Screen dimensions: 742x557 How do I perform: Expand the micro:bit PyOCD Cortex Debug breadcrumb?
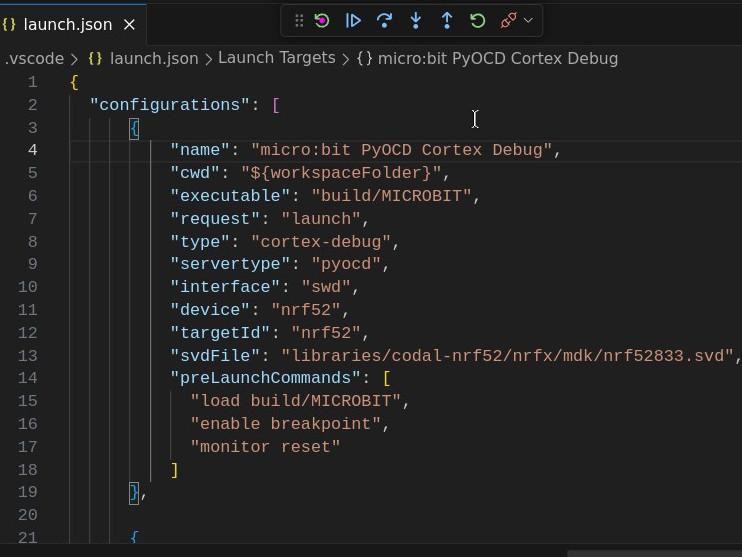[498, 59]
